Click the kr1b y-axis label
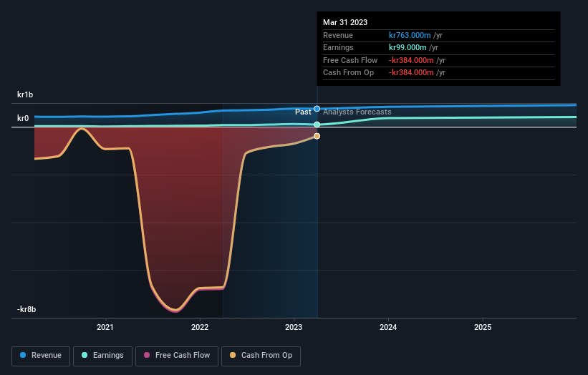 click(x=25, y=94)
